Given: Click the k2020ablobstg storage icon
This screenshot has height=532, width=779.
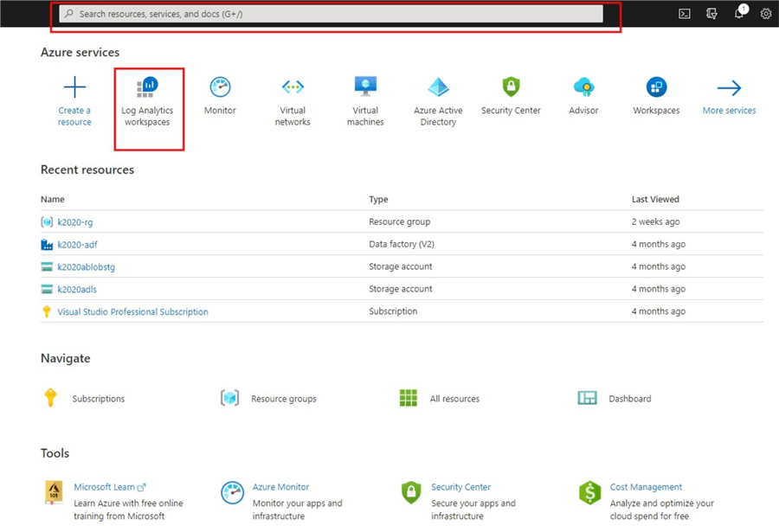Looking at the screenshot, I should 47,266.
